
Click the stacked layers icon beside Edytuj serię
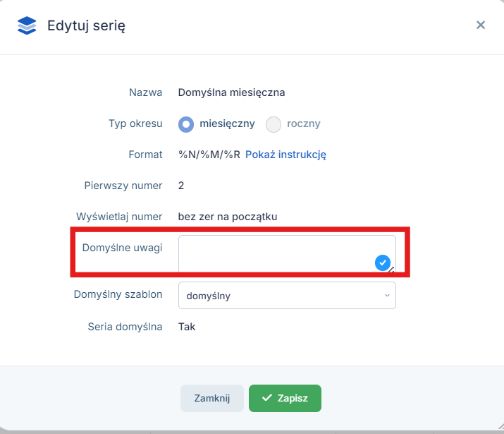[27, 25]
